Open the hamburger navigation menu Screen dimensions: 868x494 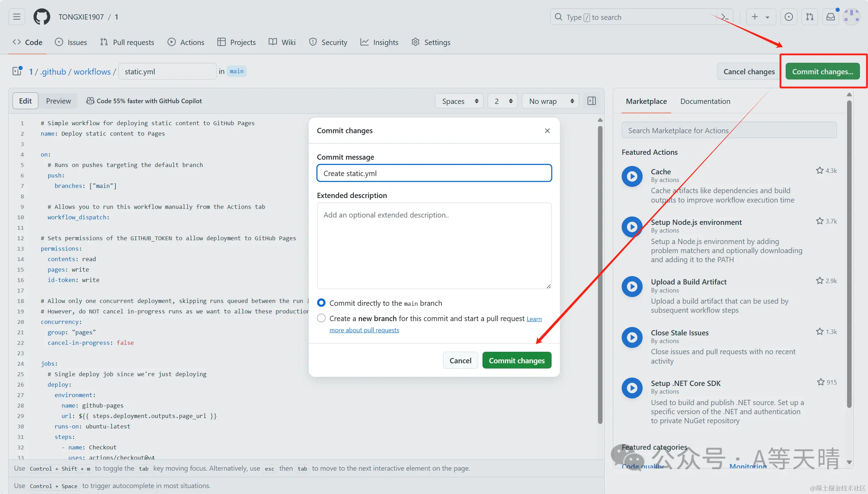coord(17,17)
